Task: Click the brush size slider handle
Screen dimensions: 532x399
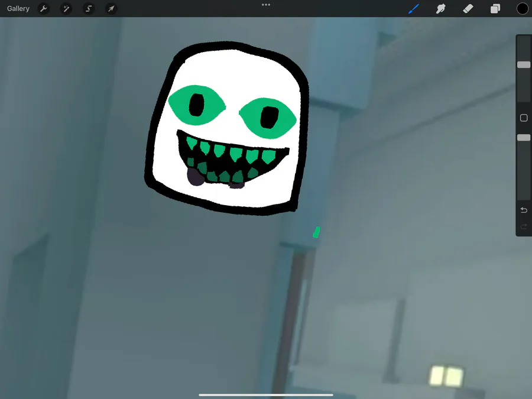Action: (x=524, y=65)
